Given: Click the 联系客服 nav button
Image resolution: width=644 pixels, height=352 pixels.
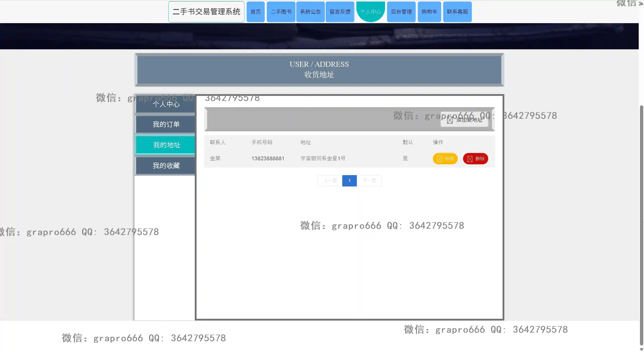Looking at the screenshot, I should (457, 12).
